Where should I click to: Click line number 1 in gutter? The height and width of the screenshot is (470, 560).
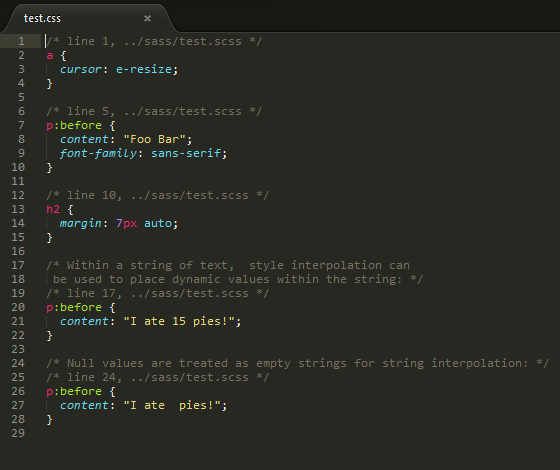pos(21,41)
